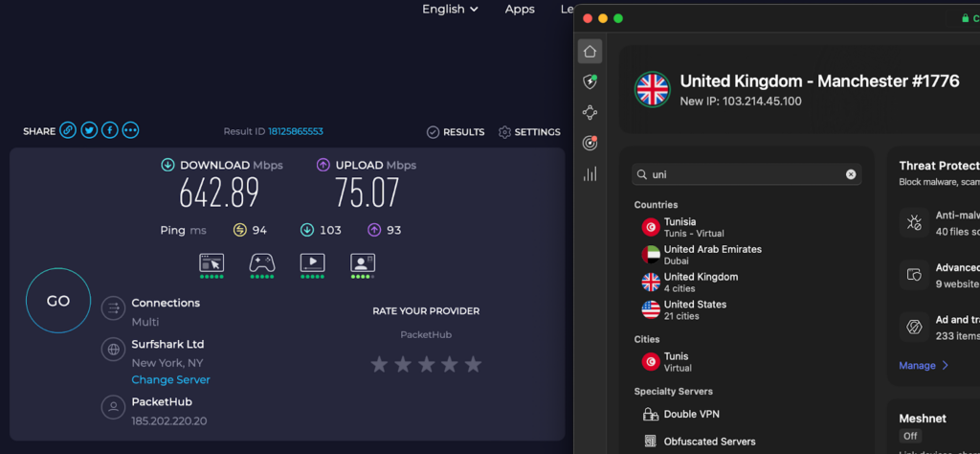Click the Ad and tracker blocker icon

[914, 327]
